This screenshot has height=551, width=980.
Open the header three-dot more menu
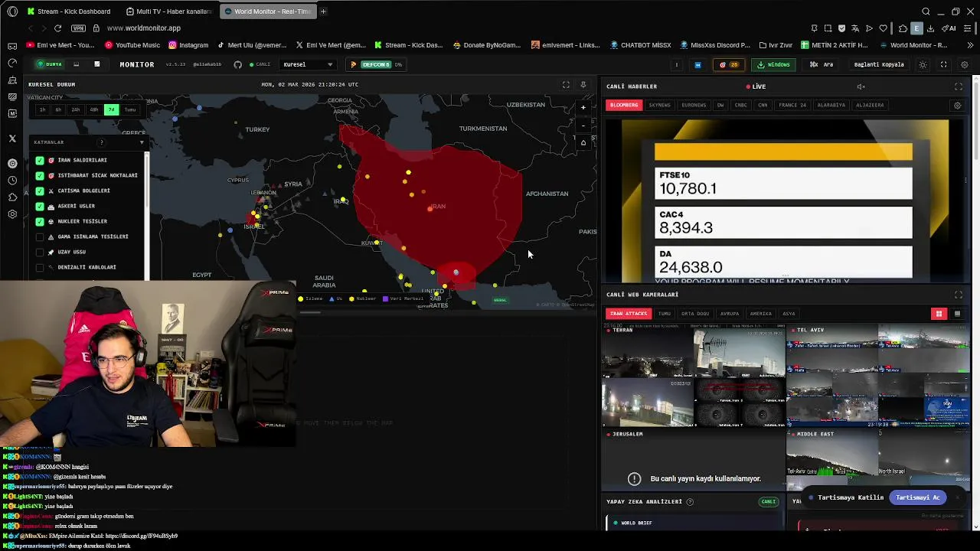tap(676, 64)
